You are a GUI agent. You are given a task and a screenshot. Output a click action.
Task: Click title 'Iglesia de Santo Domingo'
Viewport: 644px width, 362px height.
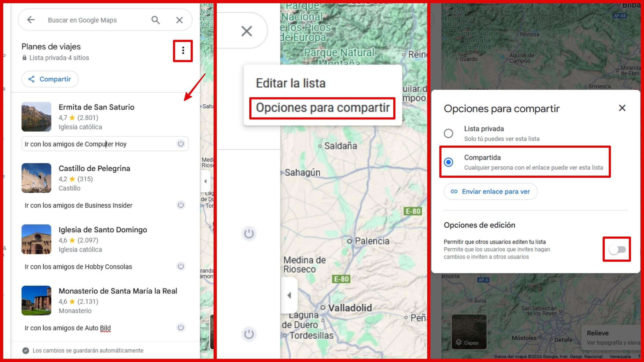pos(103,230)
